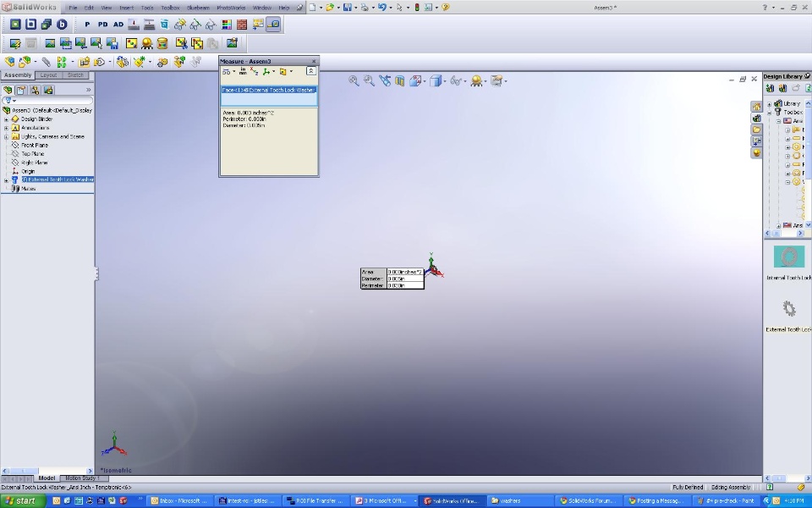Select the Face<1> entry in Measure list
Screen dimensions: 812x508
pos(269,91)
